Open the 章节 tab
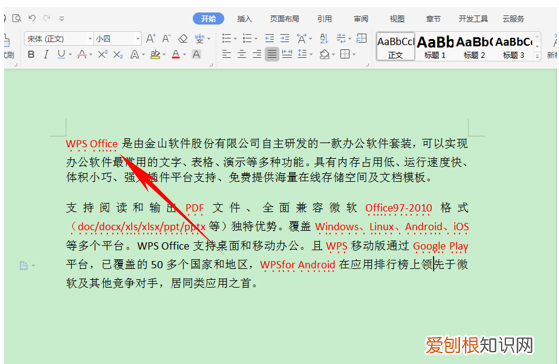 tap(433, 19)
